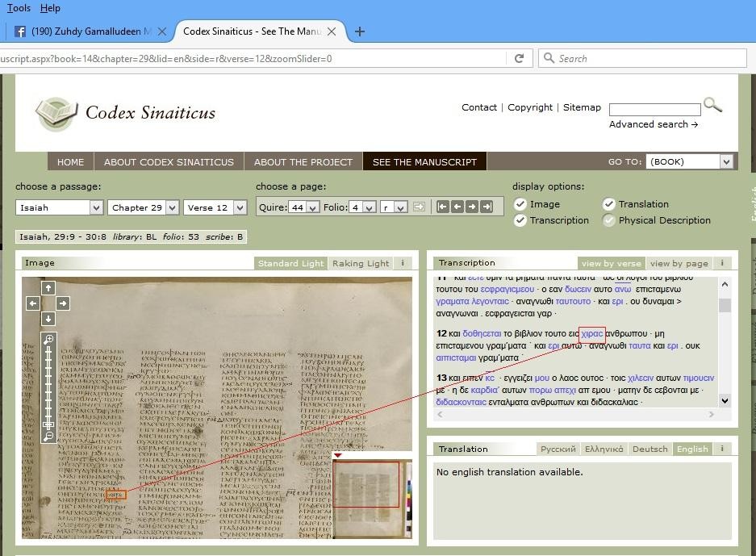Open the Tools menu

(19, 8)
